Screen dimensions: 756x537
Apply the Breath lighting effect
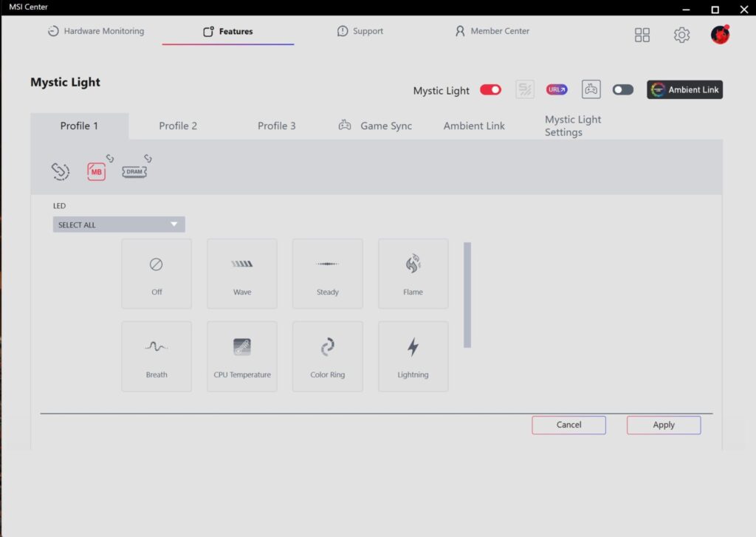pos(157,357)
